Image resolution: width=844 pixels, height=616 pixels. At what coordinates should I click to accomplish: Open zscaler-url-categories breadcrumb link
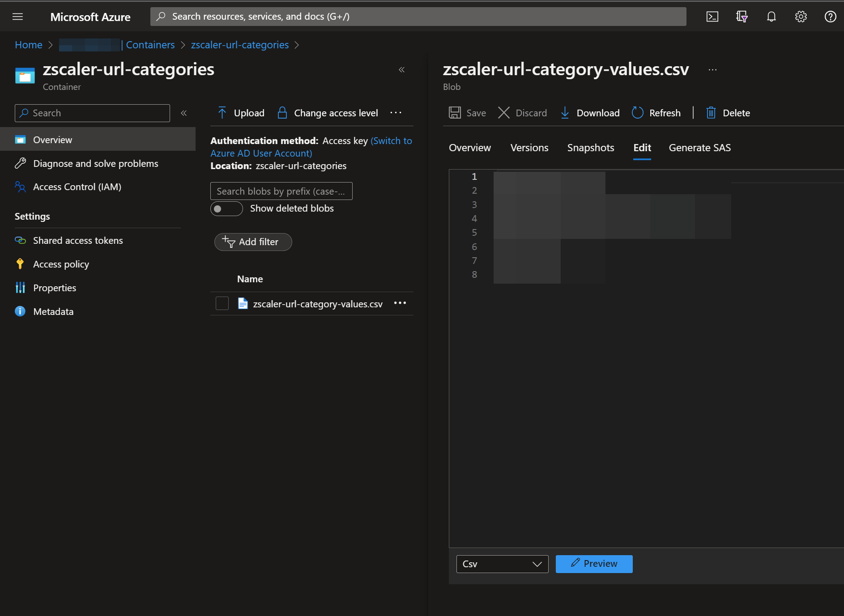[240, 45]
